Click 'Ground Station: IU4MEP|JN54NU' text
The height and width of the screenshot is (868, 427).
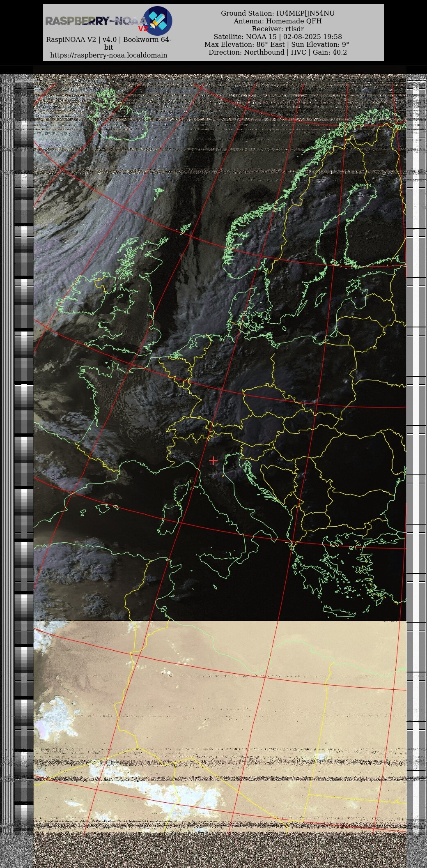point(278,13)
